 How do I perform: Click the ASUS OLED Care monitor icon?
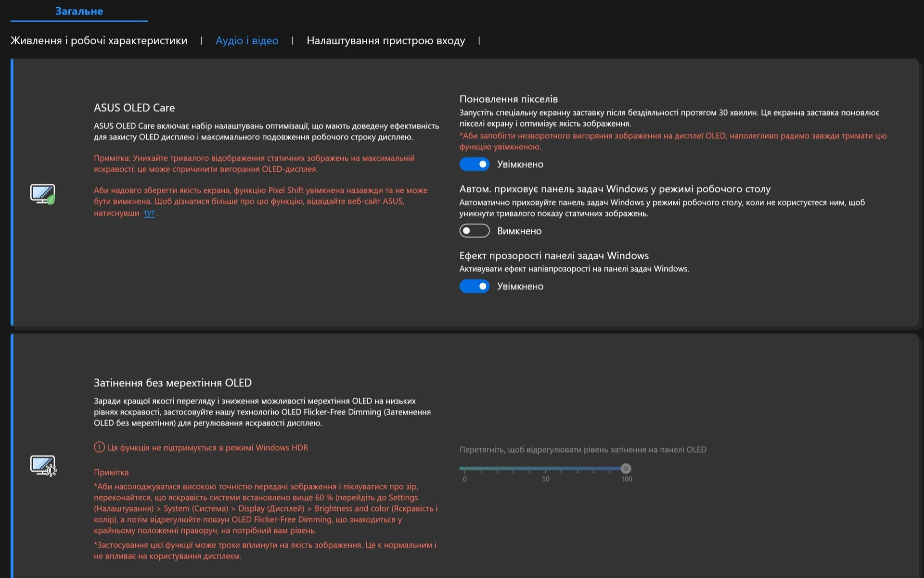point(42,194)
